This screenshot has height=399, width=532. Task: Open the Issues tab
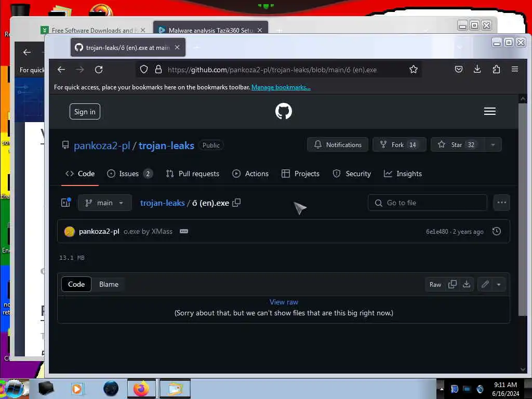129,174
